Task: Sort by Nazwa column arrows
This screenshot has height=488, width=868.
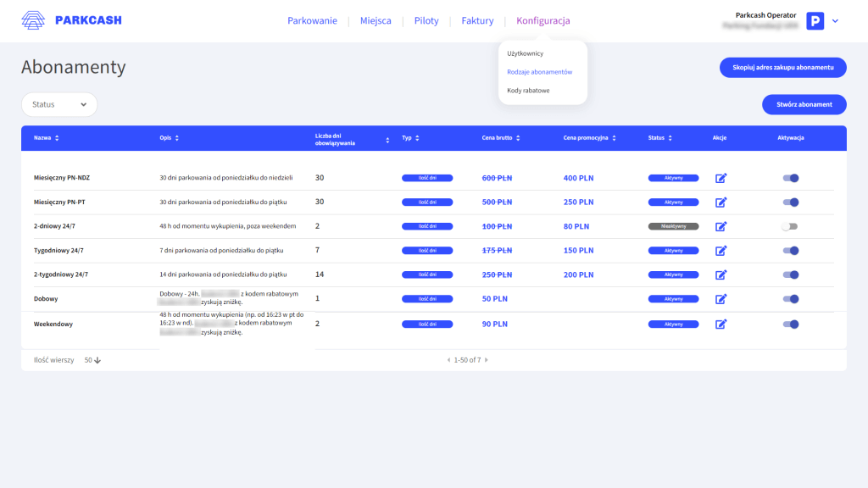Action: click(x=57, y=138)
